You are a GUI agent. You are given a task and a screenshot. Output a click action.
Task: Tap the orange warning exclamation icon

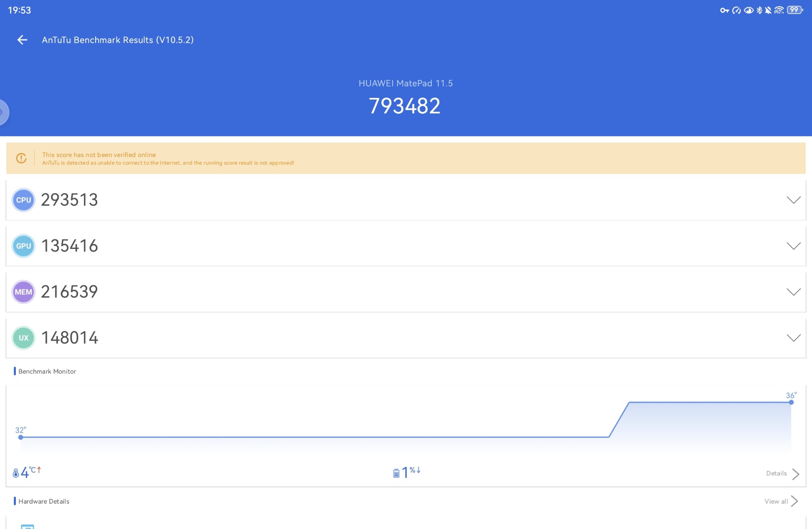pos(21,158)
